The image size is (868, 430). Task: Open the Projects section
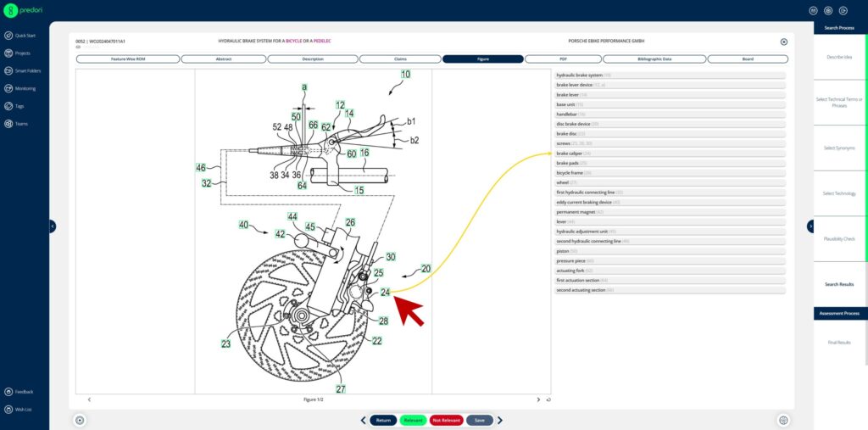click(x=22, y=53)
